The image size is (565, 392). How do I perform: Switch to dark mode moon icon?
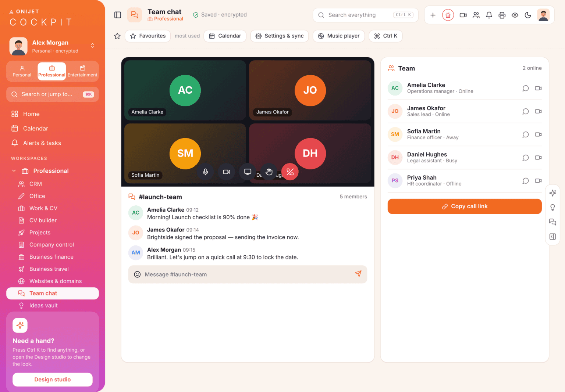click(528, 15)
